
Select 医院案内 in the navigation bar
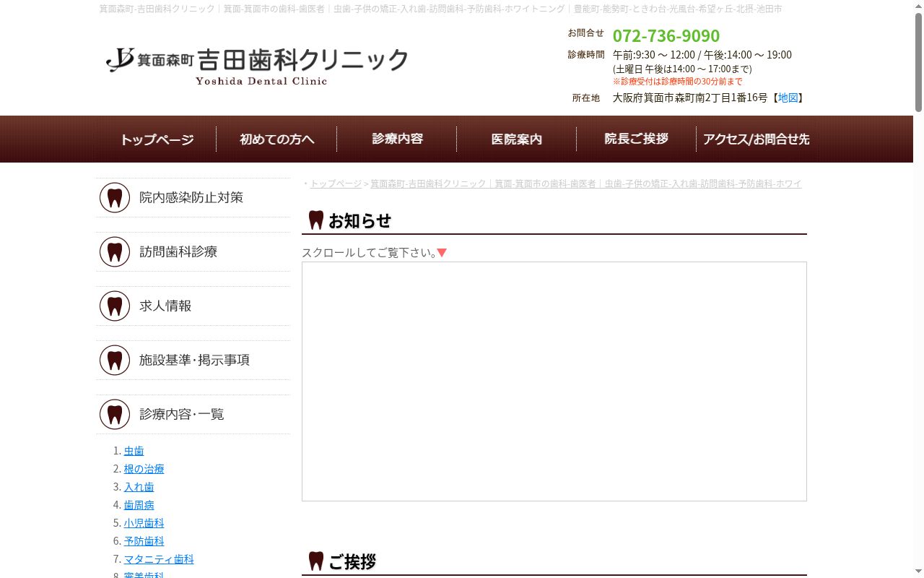point(517,139)
